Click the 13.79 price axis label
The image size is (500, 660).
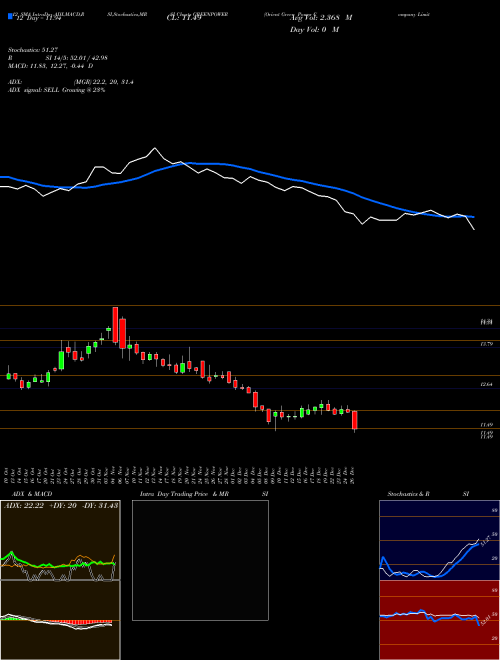pyautogui.click(x=486, y=344)
